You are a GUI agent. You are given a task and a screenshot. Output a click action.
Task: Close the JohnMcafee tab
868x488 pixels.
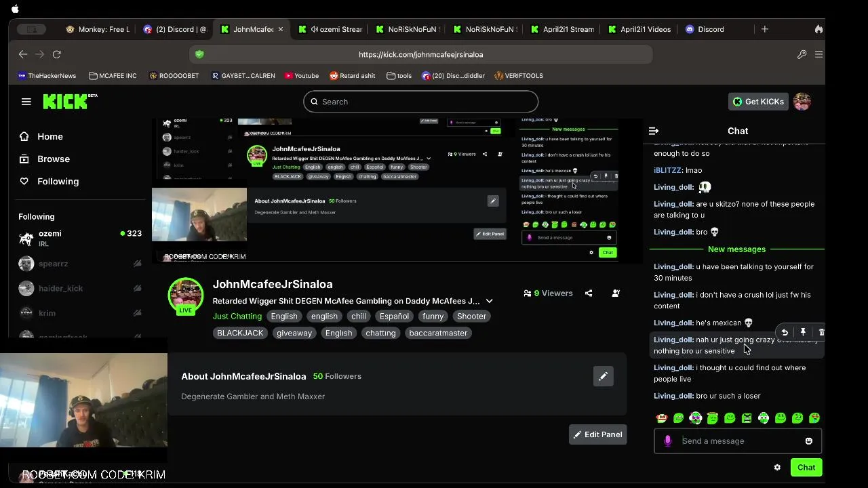pos(280,29)
